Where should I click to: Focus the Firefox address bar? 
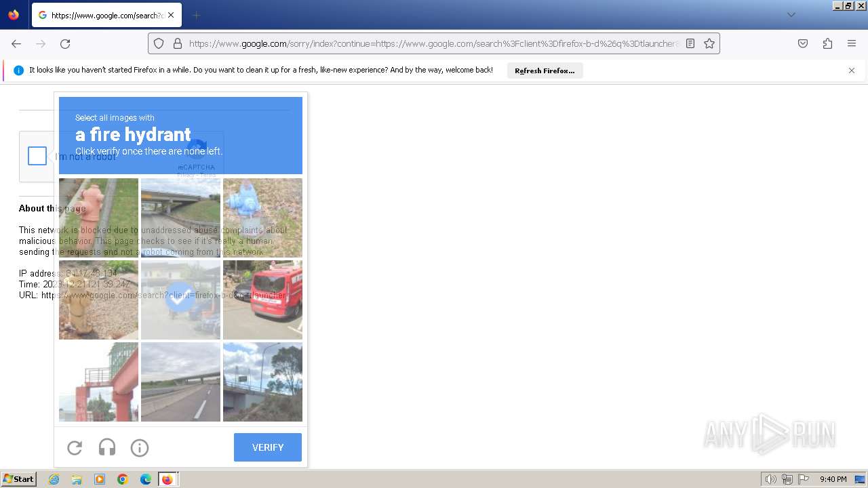(x=434, y=43)
